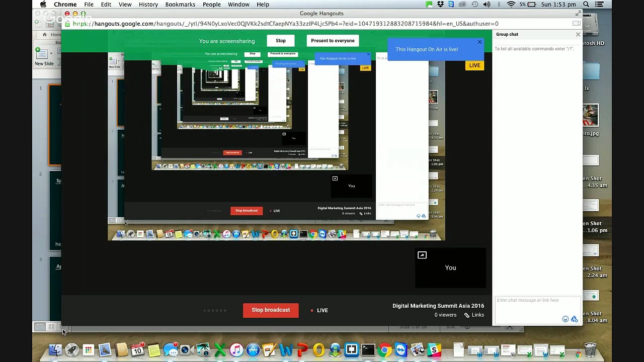
Task: Open the Chrome menu in the menu bar
Action: point(65,5)
